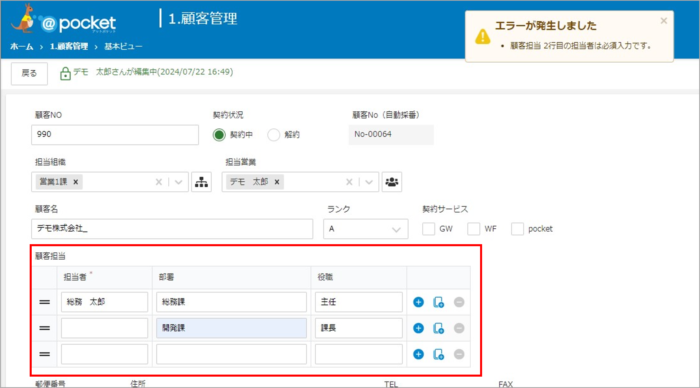Add row after the empty third row
The image size is (700, 388).
[x=418, y=354]
